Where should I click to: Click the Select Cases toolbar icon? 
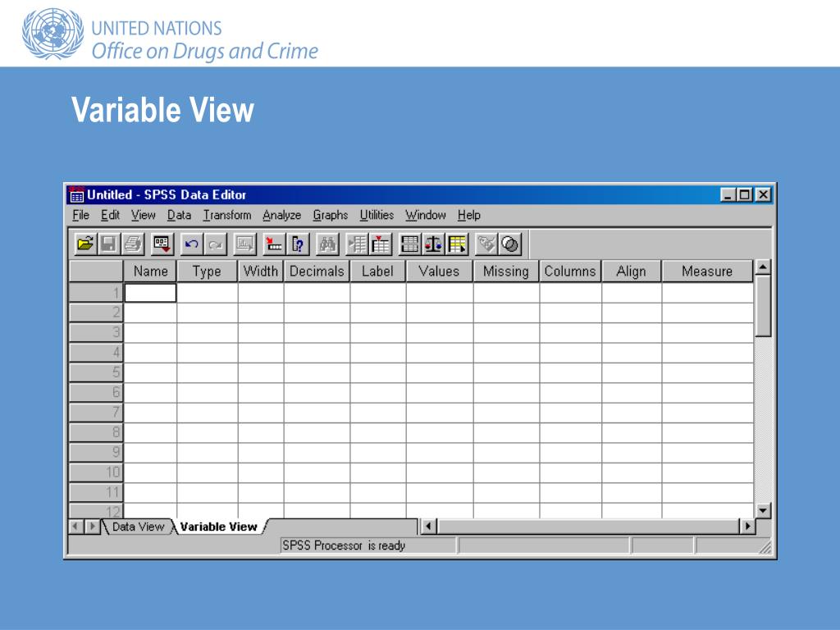458,244
